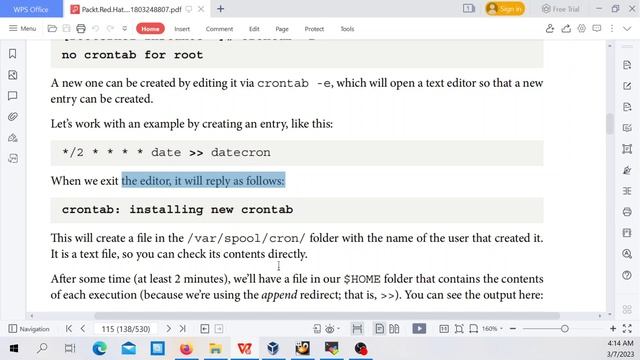The image size is (640, 360).
Task: Switch to the WPS Office home tab
Action: tap(31, 9)
